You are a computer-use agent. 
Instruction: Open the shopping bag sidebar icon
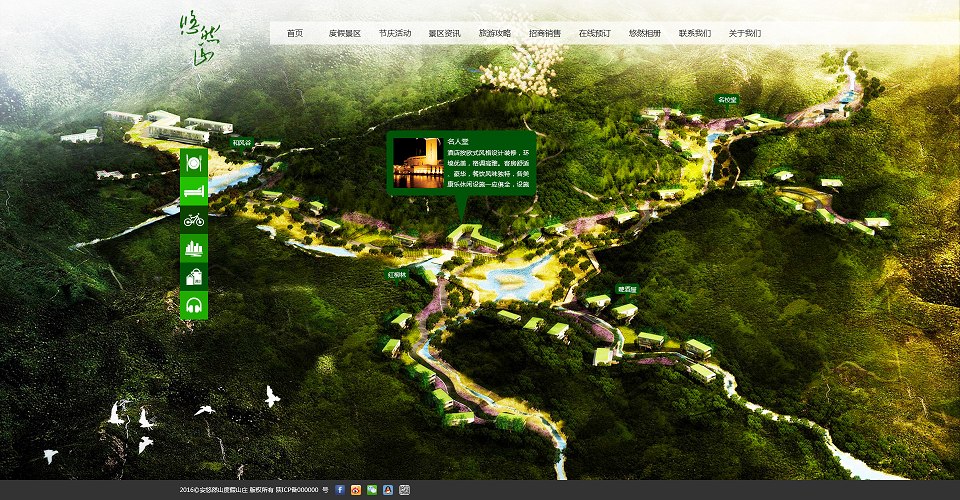point(194,277)
